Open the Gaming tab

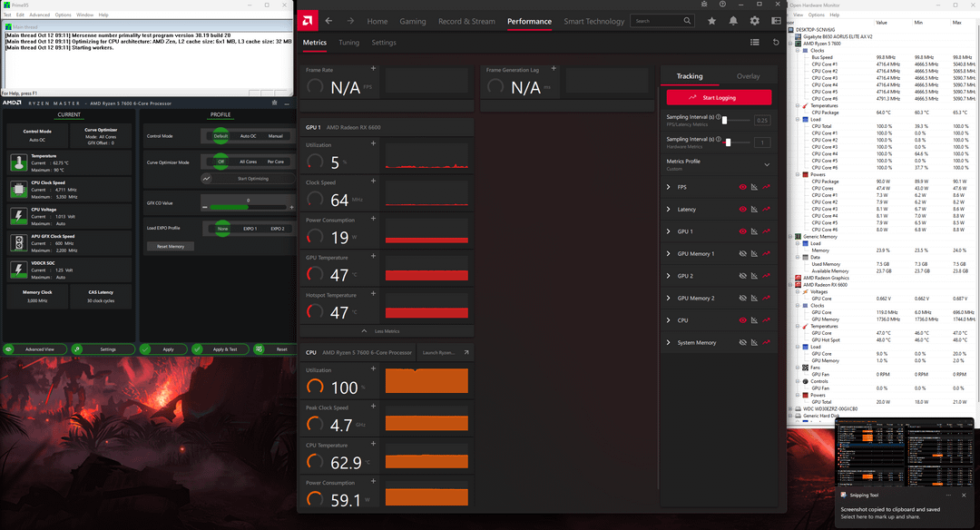click(x=413, y=21)
